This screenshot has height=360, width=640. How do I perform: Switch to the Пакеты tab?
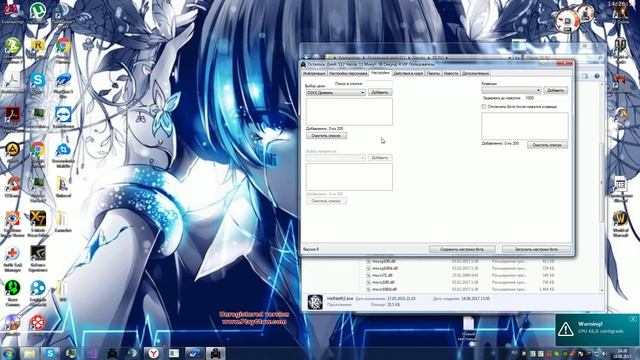point(433,73)
